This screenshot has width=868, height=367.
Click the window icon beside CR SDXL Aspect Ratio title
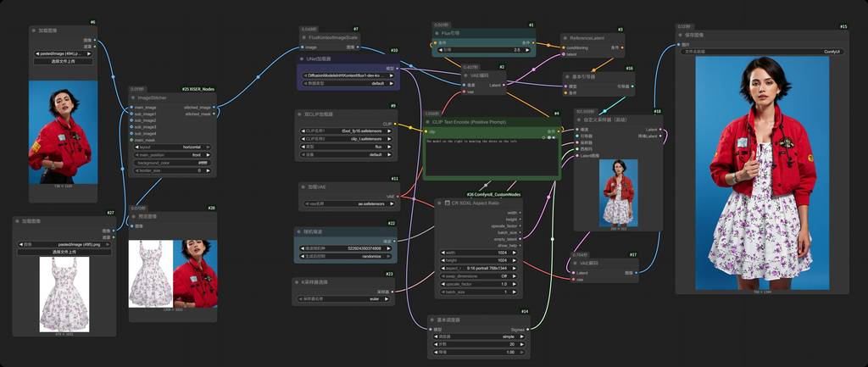(448, 203)
